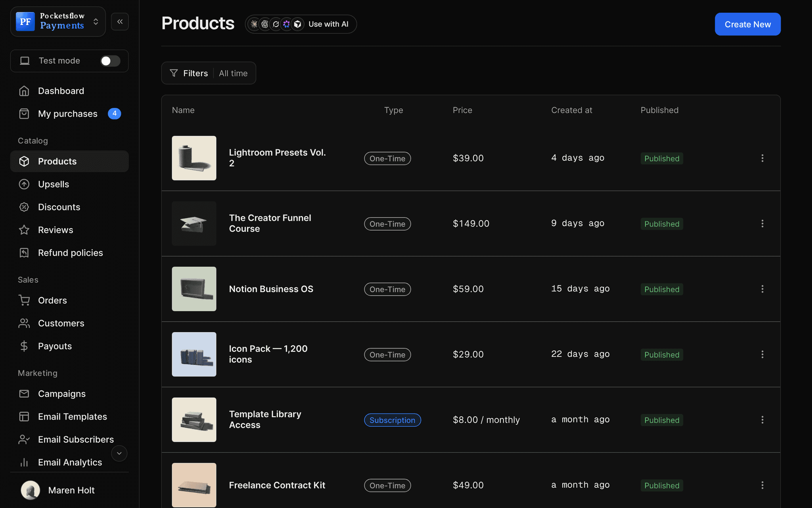Click the Payouts dollar icon
This screenshot has height=508, width=812.
(x=24, y=346)
